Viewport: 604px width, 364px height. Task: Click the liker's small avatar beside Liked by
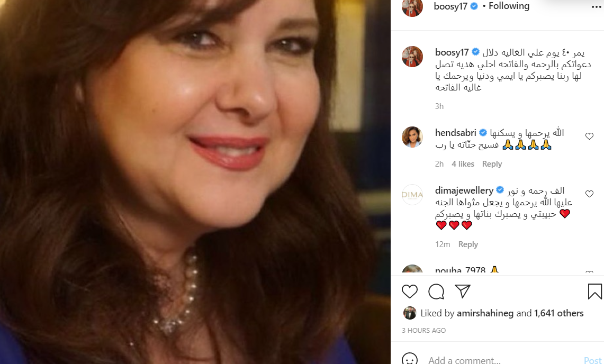pos(410,313)
